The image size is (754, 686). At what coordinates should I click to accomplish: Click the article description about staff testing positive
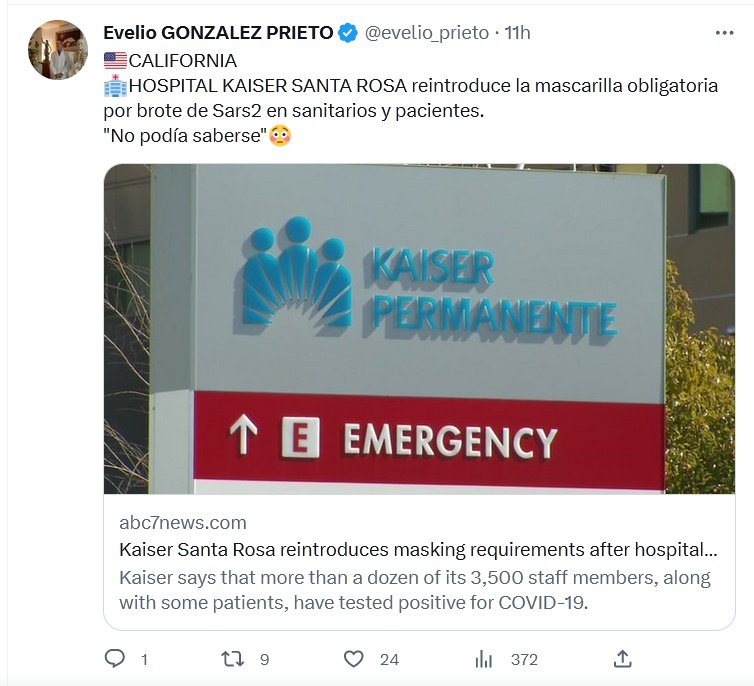415,590
